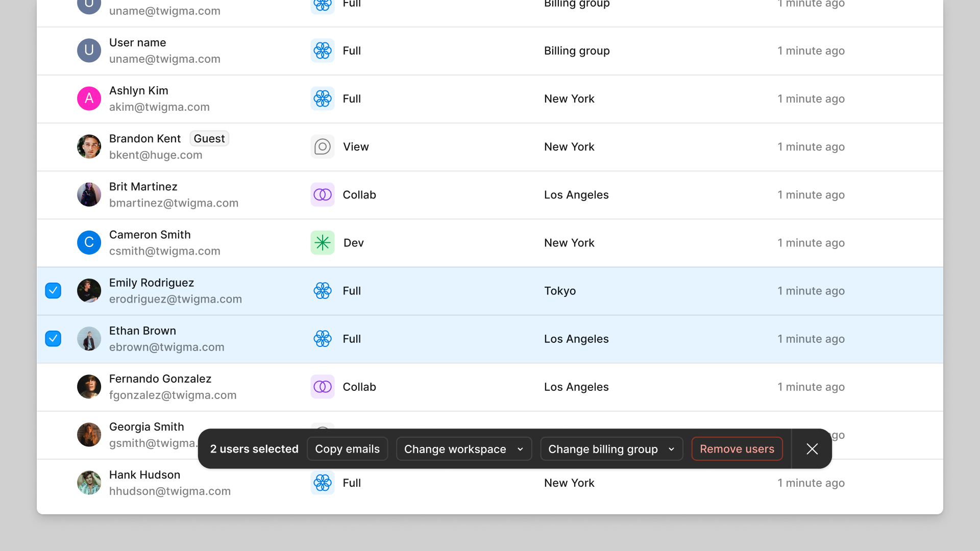Click the Copy emails button
The width and height of the screenshot is (980, 551).
pyautogui.click(x=347, y=449)
